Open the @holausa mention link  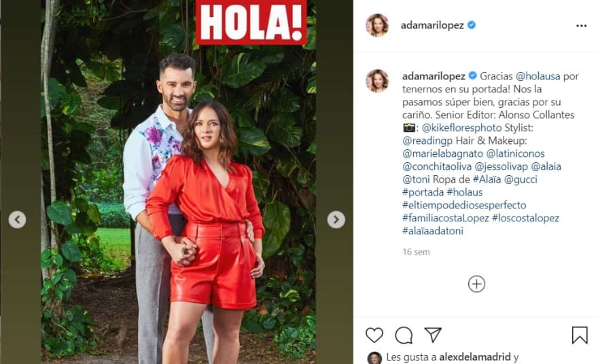[538, 76]
